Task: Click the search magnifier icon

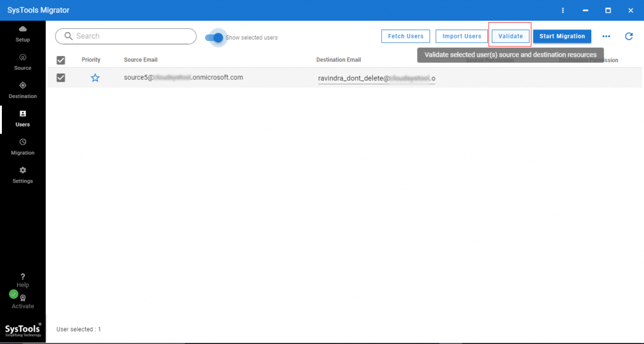Action: [68, 36]
